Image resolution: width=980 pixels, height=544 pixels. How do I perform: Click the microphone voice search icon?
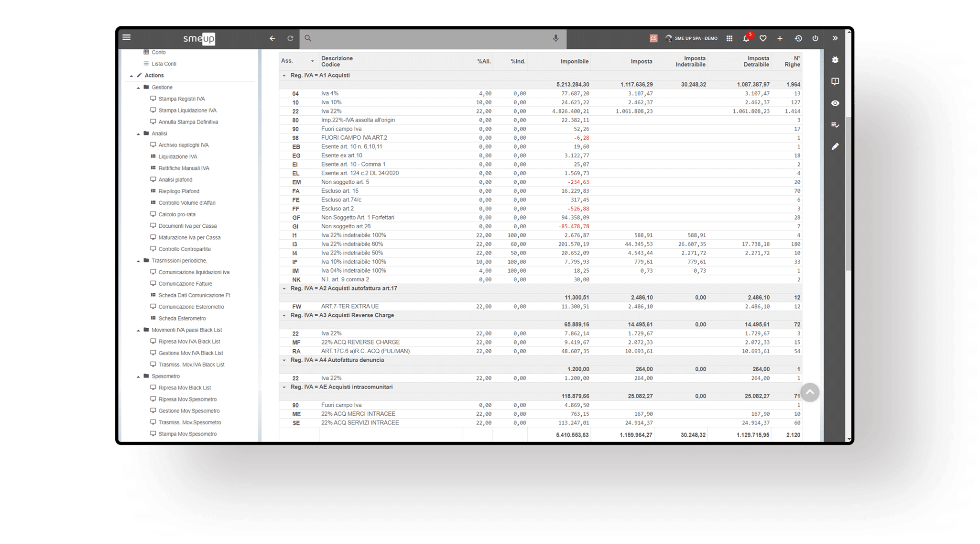point(555,38)
